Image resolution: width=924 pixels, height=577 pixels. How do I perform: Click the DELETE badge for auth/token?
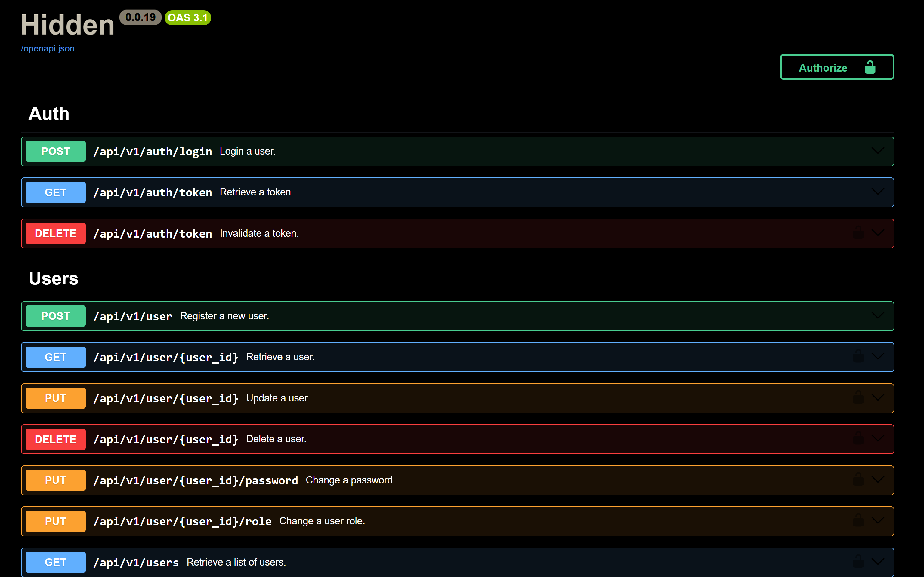55,233
